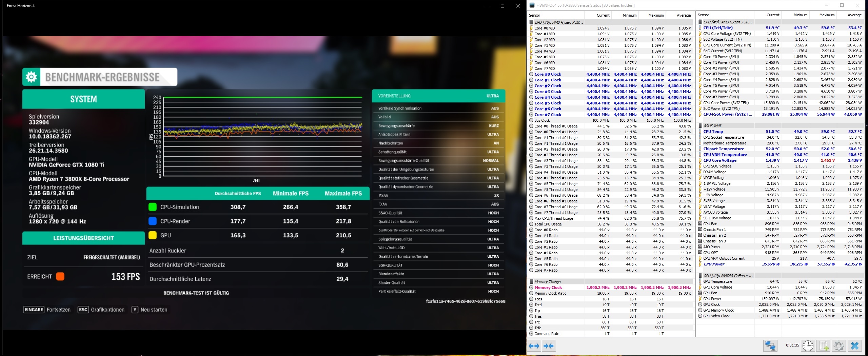
Task: Click the HWiNFO64 title bar app icon
Action: coord(532,5)
